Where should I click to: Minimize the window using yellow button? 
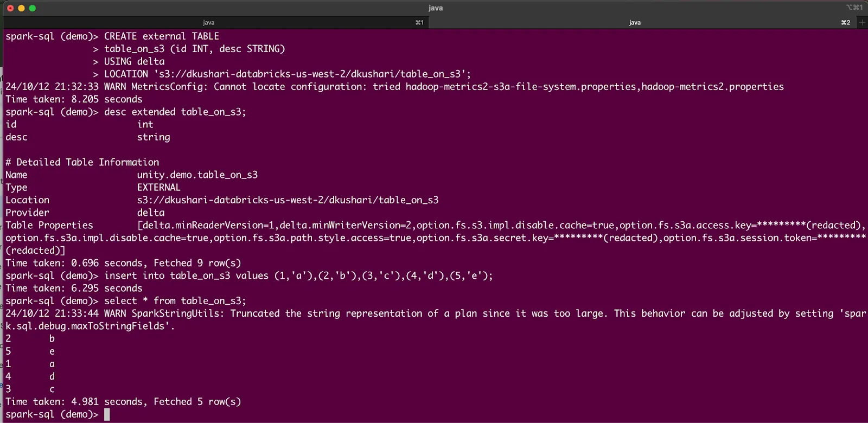pyautogui.click(x=21, y=8)
